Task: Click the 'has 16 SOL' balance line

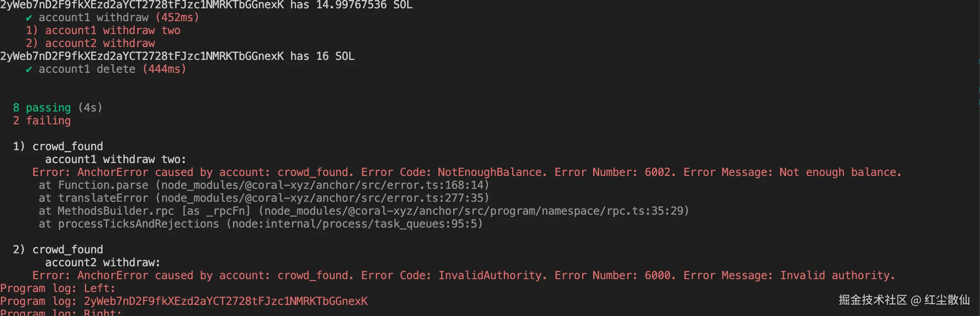Action: (x=322, y=56)
